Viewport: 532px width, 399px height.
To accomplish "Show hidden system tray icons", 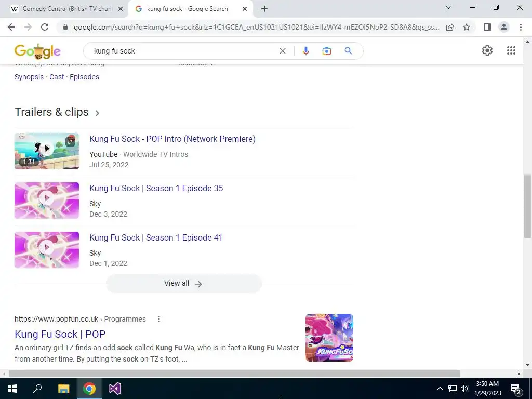I will tap(440, 389).
